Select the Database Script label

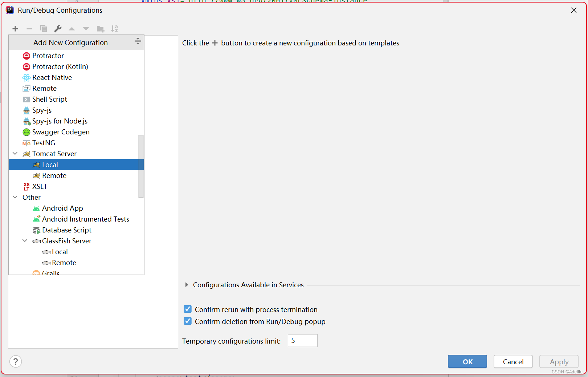(67, 230)
